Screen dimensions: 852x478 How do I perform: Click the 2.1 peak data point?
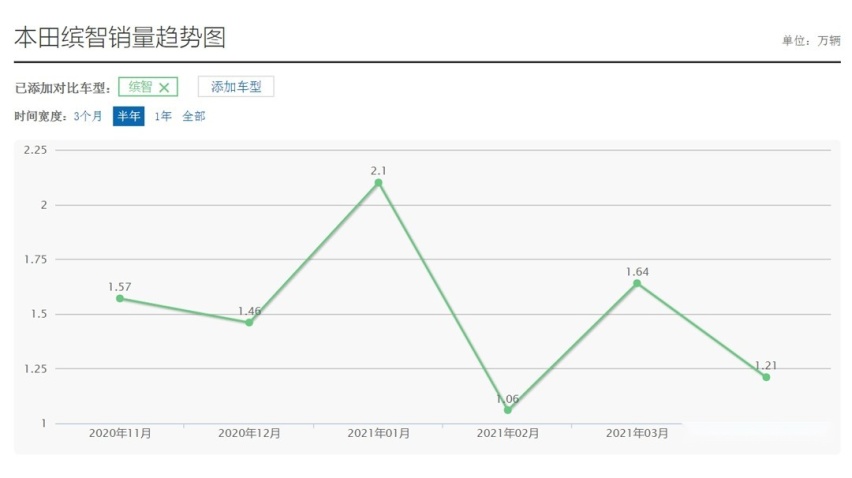point(379,183)
